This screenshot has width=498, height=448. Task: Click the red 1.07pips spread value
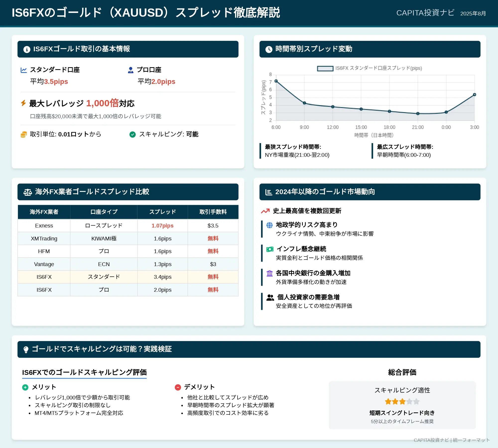point(163,225)
